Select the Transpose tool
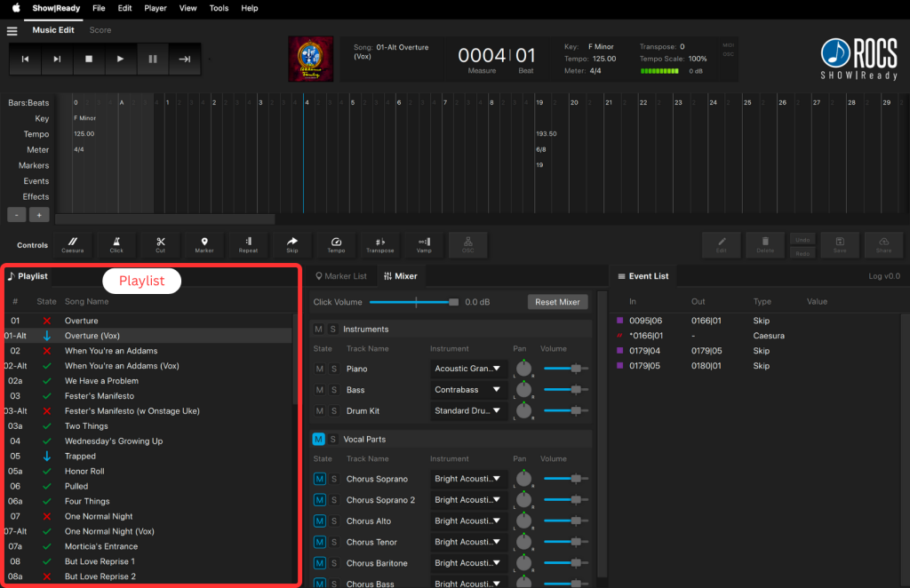 (380, 244)
